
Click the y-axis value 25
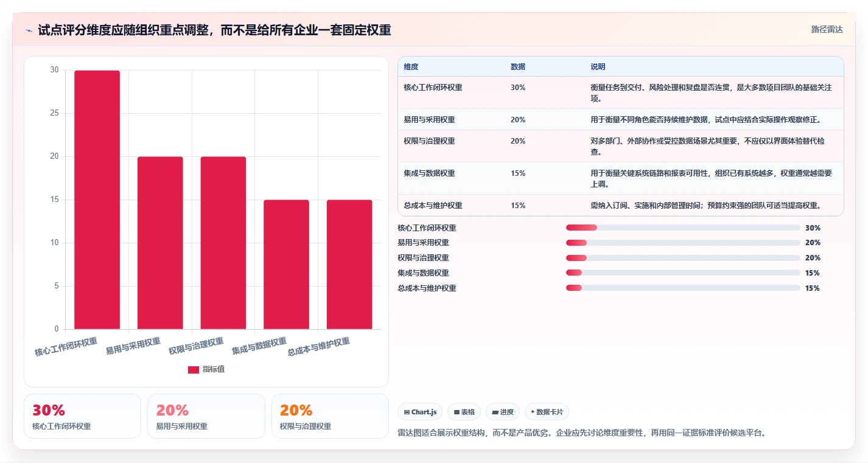54,113
